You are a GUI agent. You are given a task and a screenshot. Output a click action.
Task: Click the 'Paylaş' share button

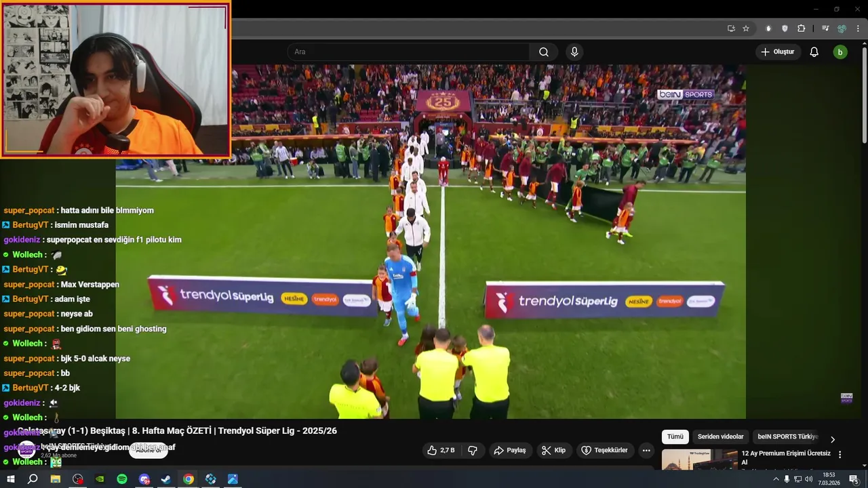(510, 450)
